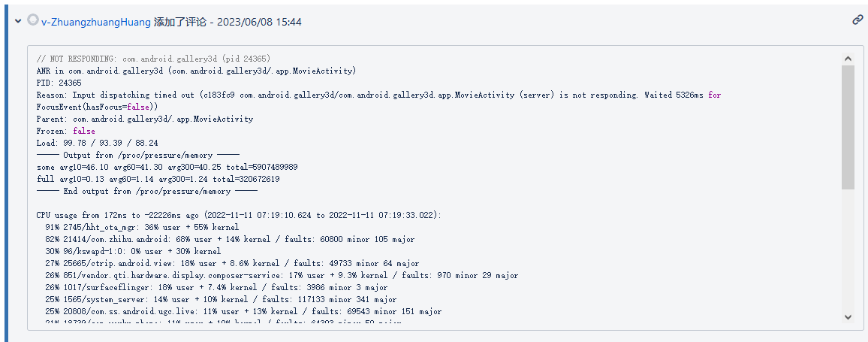Click the Frozen: false line
Image resolution: width=868 pixels, height=342 pixels.
pos(65,132)
